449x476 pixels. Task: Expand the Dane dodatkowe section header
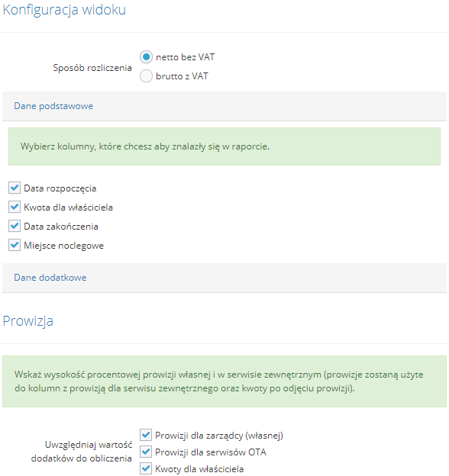click(224, 278)
